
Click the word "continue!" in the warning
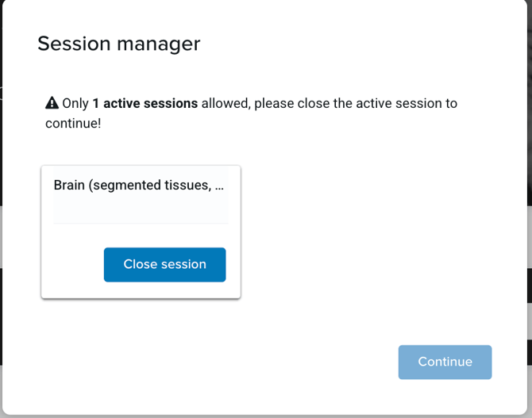[73, 124]
